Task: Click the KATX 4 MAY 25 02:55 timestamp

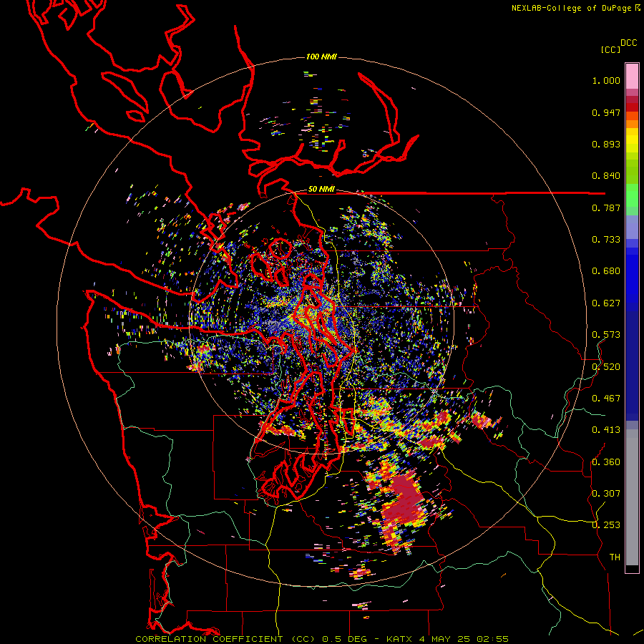Action: pos(447,639)
